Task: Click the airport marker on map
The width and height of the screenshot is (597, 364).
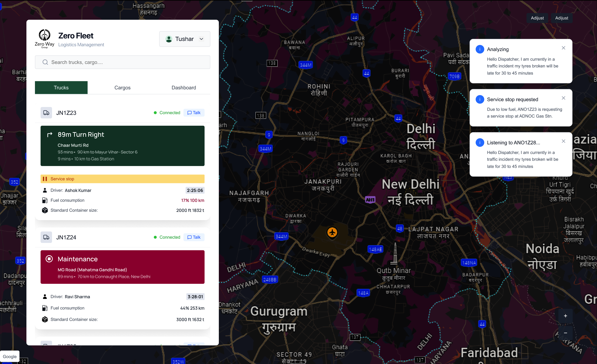Action: [x=332, y=232]
